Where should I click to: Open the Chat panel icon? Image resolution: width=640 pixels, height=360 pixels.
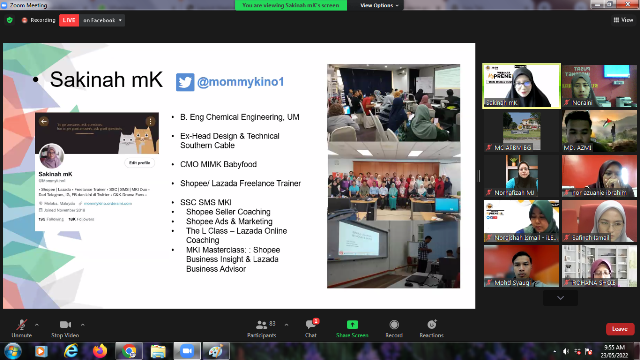[x=311, y=325]
